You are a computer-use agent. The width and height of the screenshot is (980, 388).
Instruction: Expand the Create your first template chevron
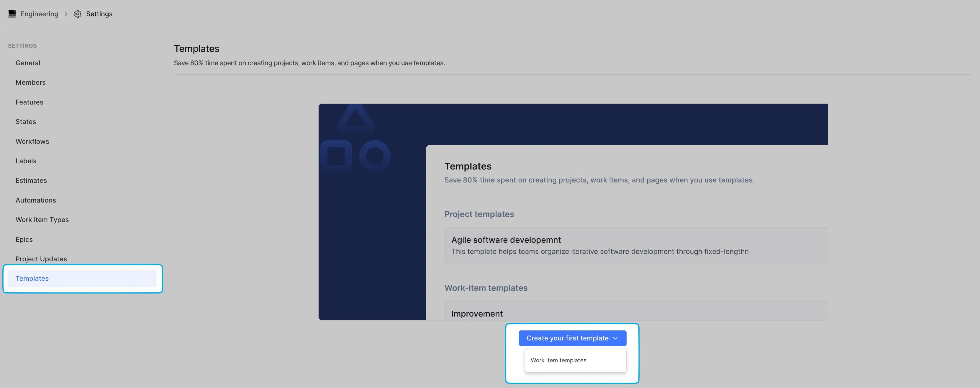[x=615, y=338]
